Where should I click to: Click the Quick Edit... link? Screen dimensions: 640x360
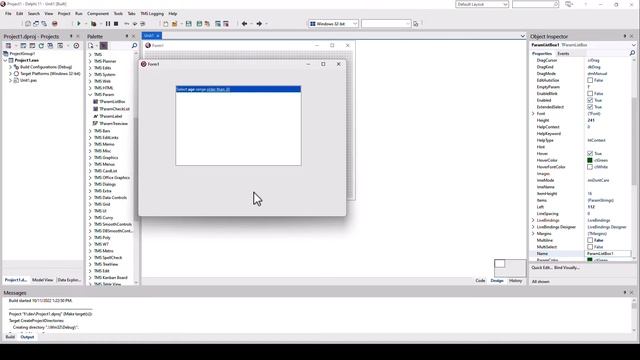click(x=542, y=268)
